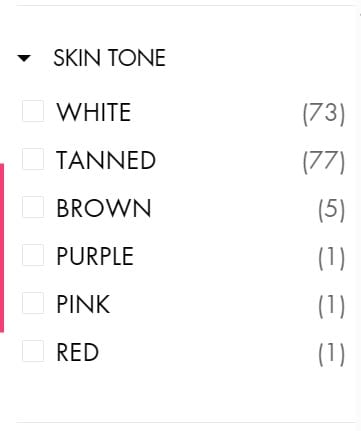
Task: Click the (1) count next to RED
Action: 331,353
